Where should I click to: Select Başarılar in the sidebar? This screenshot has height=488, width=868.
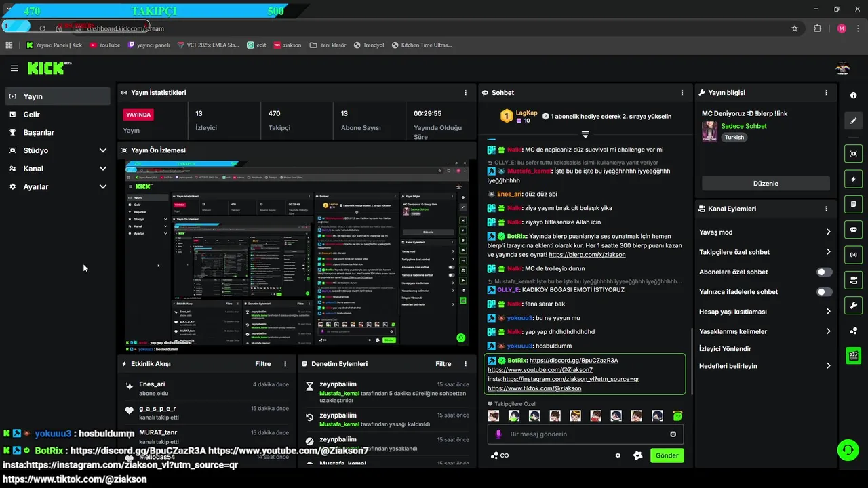click(58, 133)
